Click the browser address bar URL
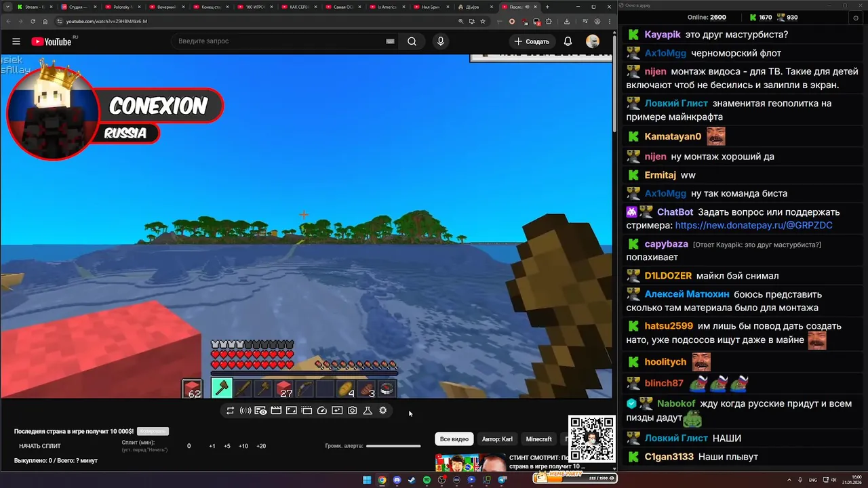Image resolution: width=868 pixels, height=488 pixels. [x=106, y=21]
